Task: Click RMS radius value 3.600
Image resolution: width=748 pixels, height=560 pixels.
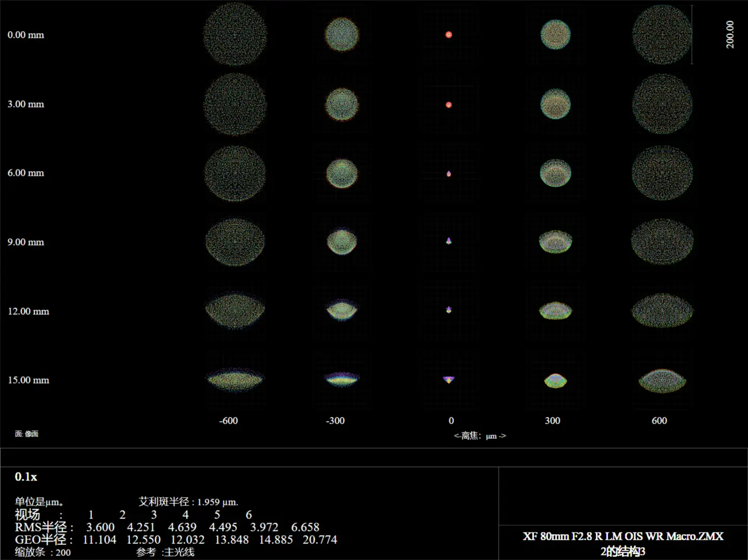Action: 100,527
